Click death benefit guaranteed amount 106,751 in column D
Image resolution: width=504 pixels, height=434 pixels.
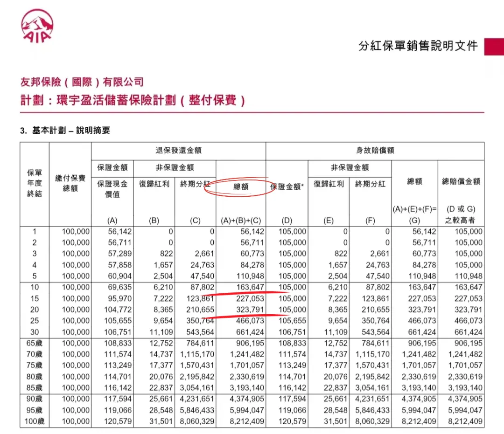pos(292,332)
